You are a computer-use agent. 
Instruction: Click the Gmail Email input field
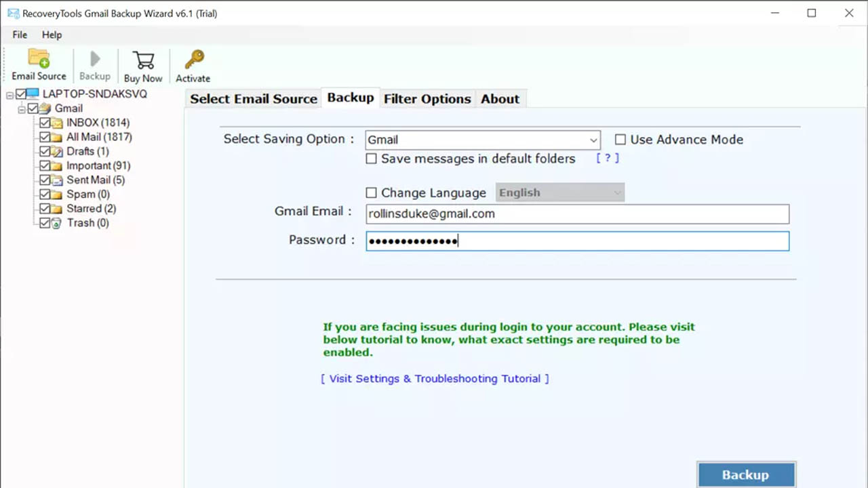(x=577, y=214)
